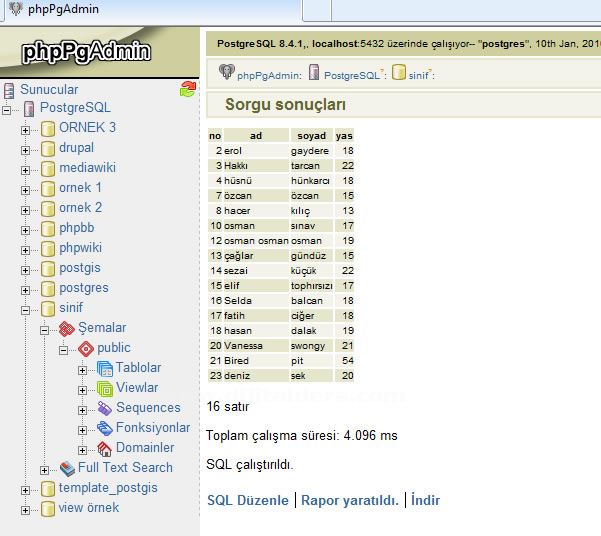Screen dimensions: 601x536
Task: Open phpPgAdmin link in breadcrumb
Action: (x=269, y=76)
